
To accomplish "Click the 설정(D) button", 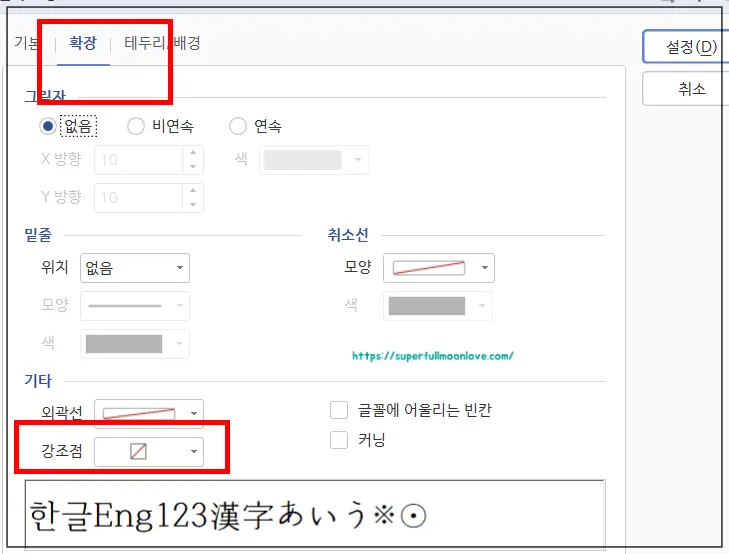I will click(685, 47).
